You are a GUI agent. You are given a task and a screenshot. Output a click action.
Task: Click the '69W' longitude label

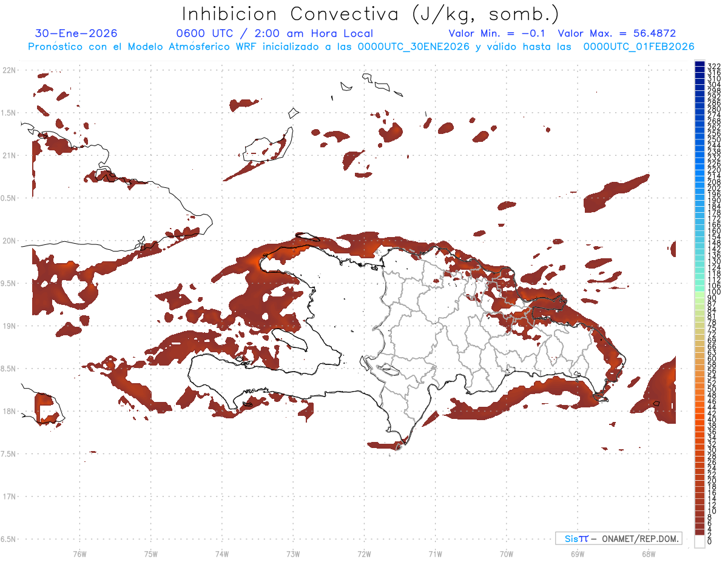pyautogui.click(x=578, y=554)
